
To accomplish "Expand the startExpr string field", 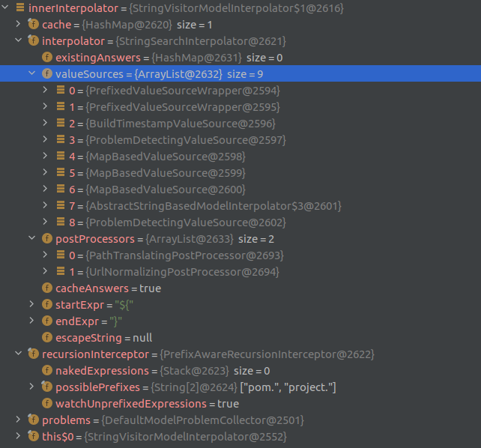I will click(31, 304).
